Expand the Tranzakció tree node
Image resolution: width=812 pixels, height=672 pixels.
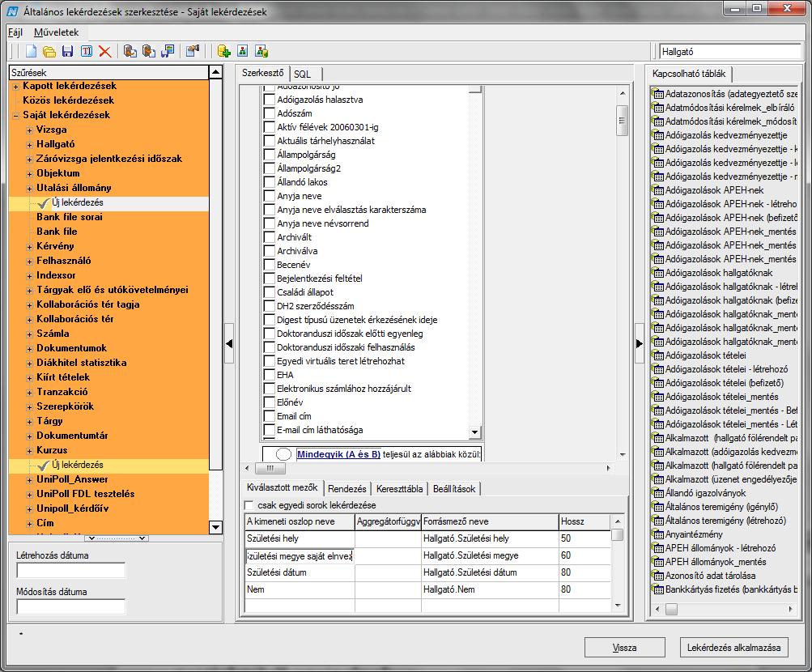[29, 393]
